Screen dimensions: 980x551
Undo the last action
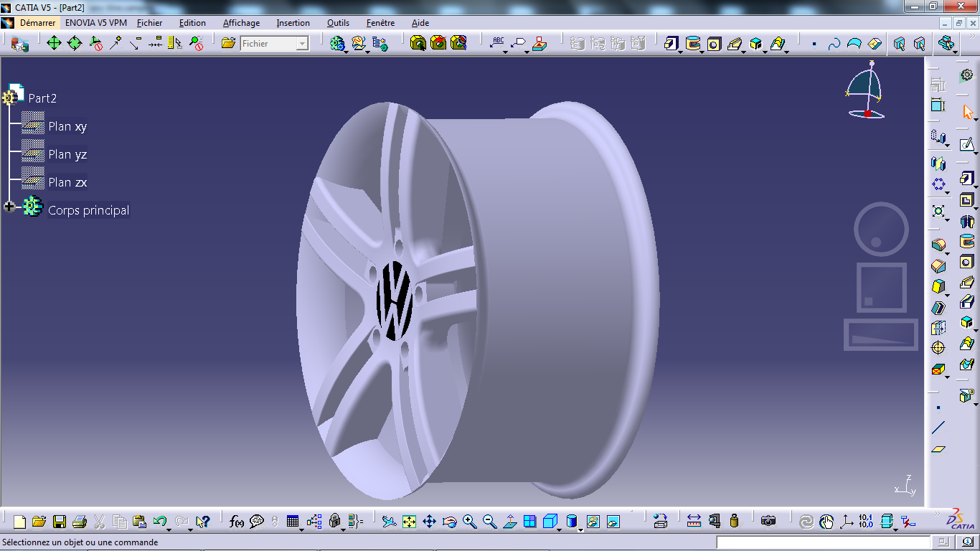pyautogui.click(x=159, y=522)
